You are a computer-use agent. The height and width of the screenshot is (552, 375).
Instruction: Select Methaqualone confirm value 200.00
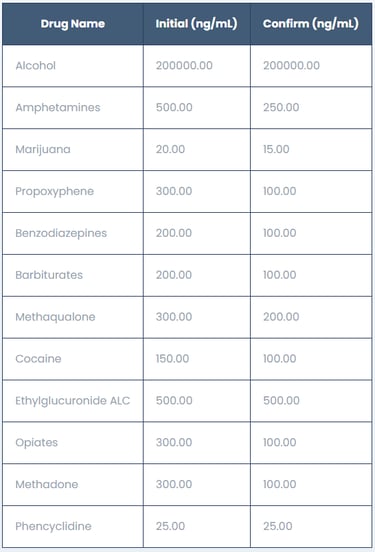(x=281, y=317)
